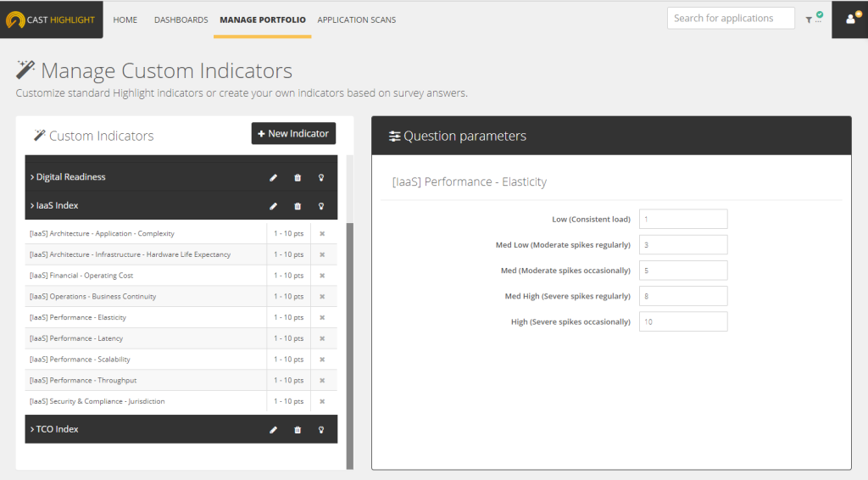Click the lightbulb icon for IaaS Index

pyautogui.click(x=321, y=206)
